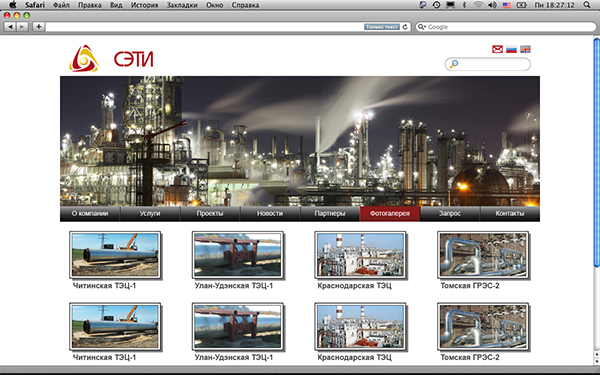
Task: Open first-row Улан-Удэнская ТЭЦ-1 thumbnail
Action: click(238, 254)
